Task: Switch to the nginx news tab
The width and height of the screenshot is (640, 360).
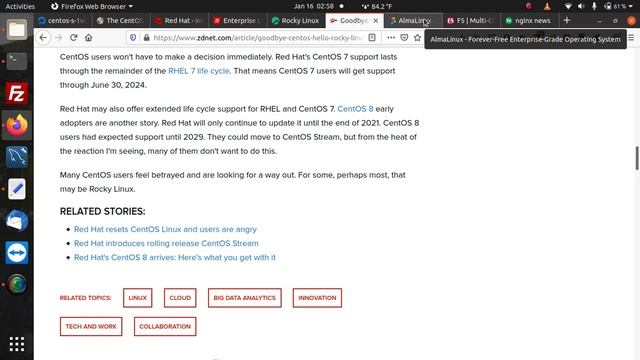Action: (529, 20)
